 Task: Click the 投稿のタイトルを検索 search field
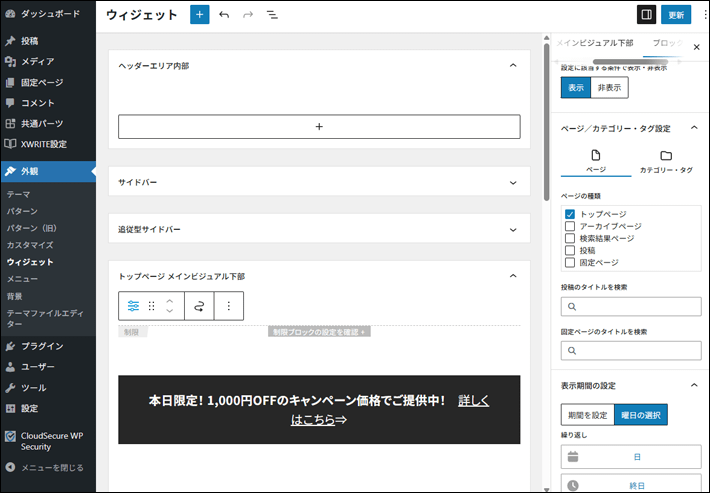coord(630,307)
